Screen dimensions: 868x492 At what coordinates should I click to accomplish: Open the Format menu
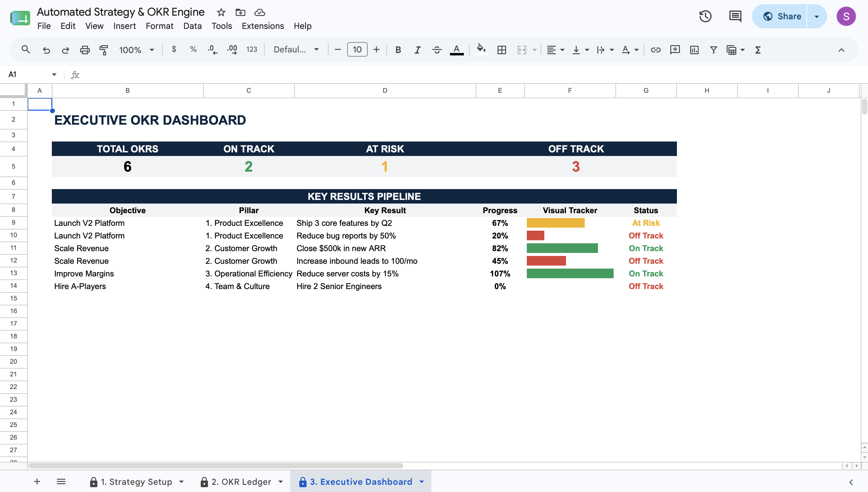[159, 26]
